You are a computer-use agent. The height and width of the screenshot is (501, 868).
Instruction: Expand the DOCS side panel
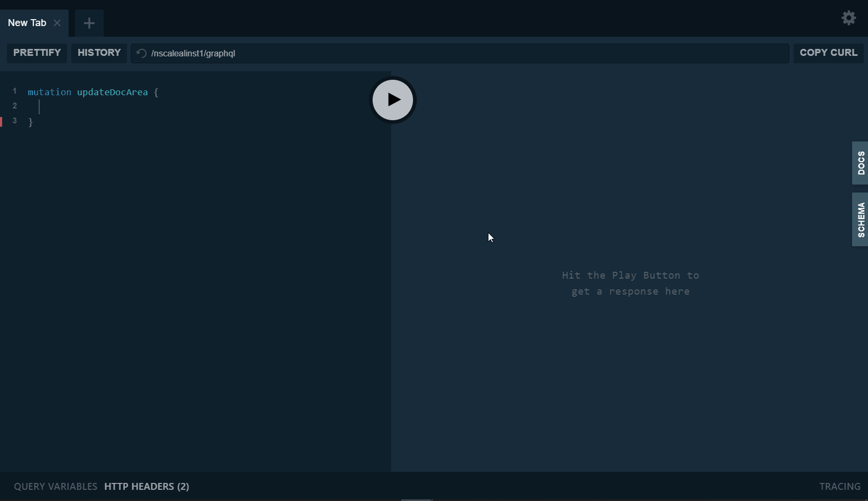pos(859,163)
